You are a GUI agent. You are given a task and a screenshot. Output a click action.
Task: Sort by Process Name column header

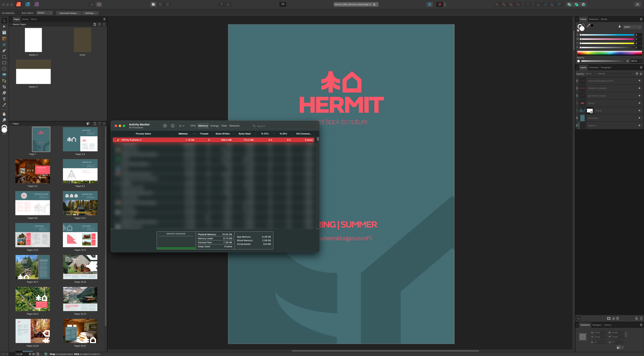(143, 134)
